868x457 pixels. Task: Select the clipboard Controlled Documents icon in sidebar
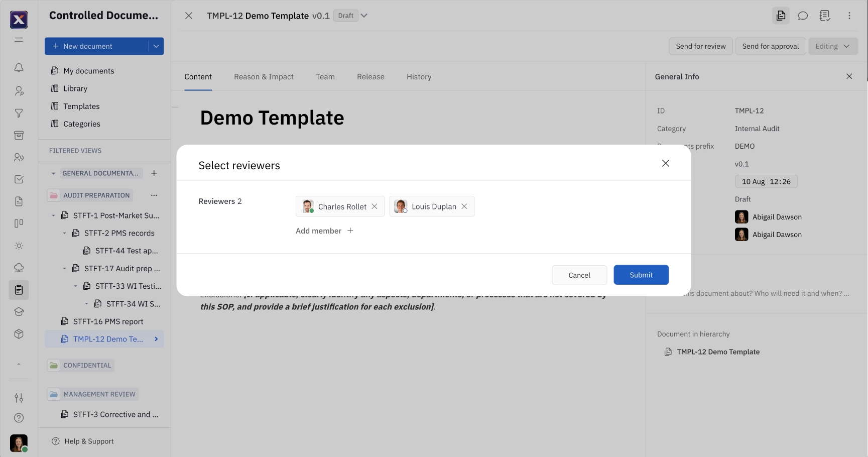tap(19, 290)
